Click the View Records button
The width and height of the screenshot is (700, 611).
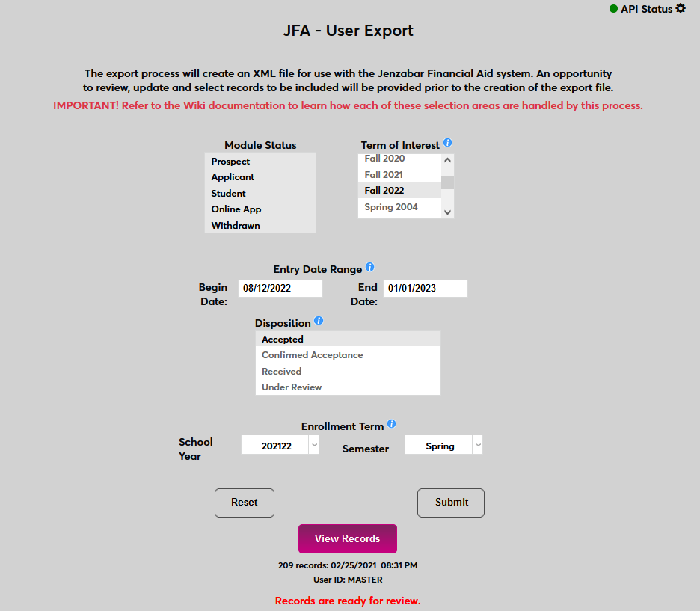(x=348, y=538)
